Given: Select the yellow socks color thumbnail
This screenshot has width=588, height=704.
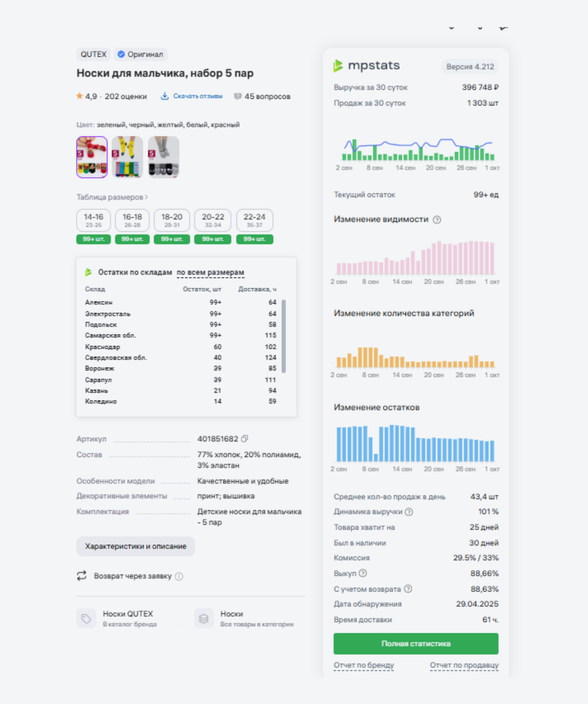Looking at the screenshot, I should point(127,157).
